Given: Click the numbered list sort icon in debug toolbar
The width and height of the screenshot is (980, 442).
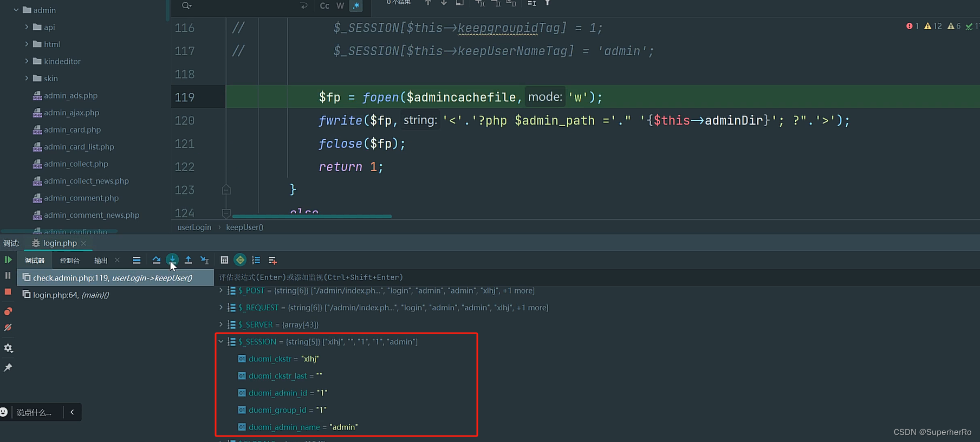Looking at the screenshot, I should (256, 261).
